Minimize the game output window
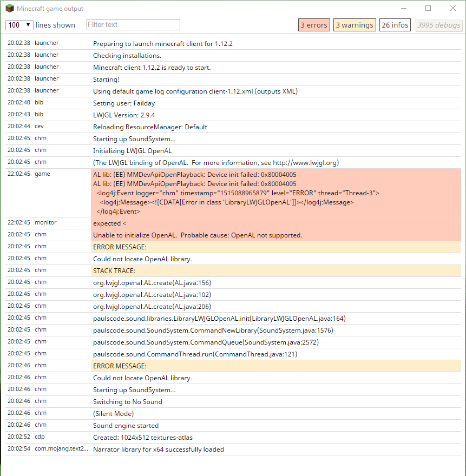This screenshot has width=466, height=476. pos(403,9)
